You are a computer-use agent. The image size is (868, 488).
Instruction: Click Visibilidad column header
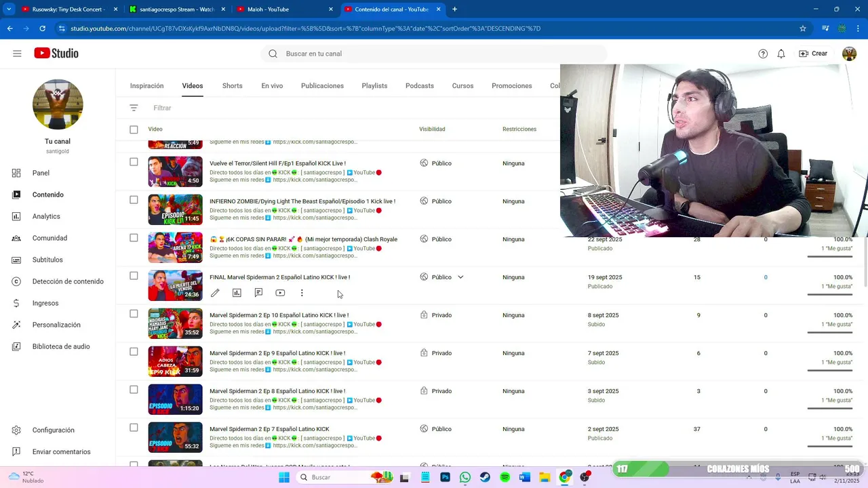click(x=432, y=129)
